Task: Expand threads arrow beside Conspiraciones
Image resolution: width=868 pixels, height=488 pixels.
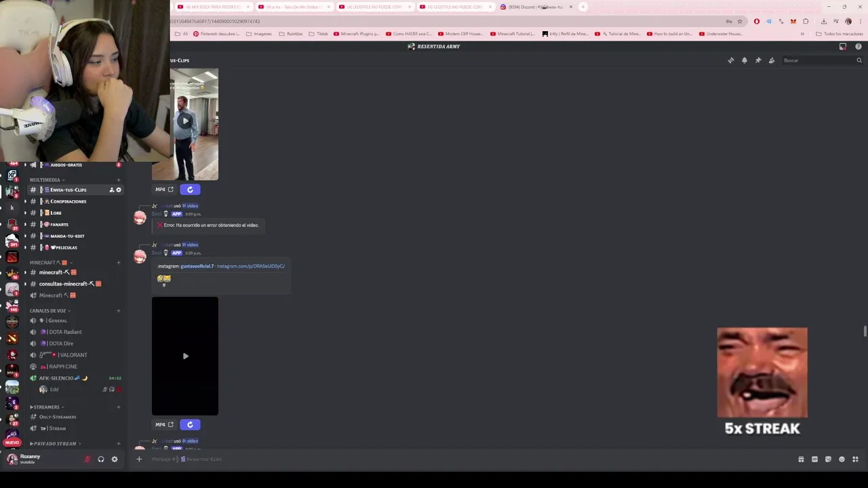Action: coord(25,201)
